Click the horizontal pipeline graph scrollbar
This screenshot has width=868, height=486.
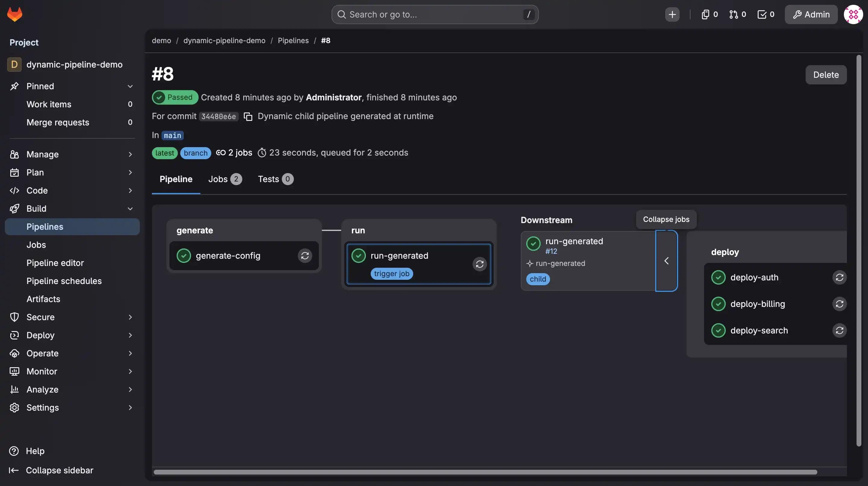[485, 472]
